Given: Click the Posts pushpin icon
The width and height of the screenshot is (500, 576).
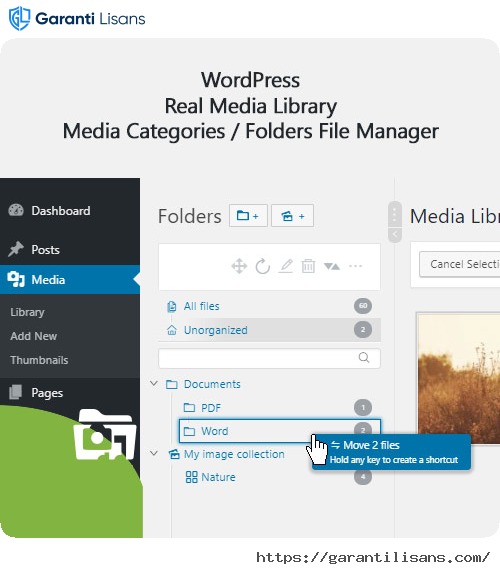Looking at the screenshot, I should coord(16,249).
